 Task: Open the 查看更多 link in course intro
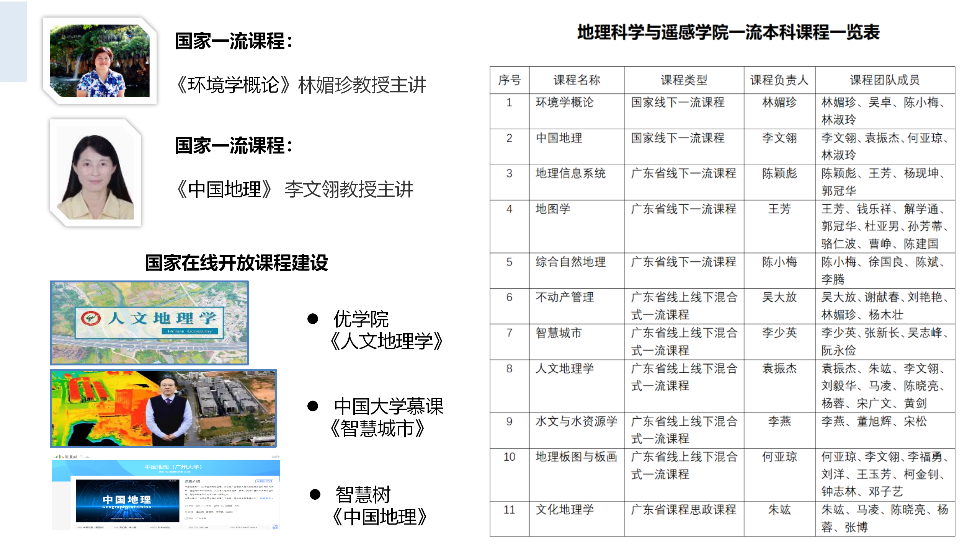pos(266,498)
